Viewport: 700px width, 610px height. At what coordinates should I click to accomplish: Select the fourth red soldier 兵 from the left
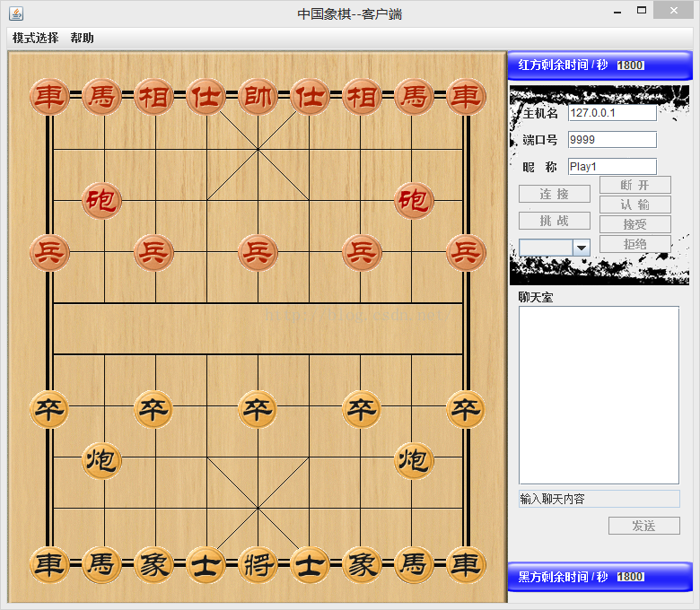tap(362, 253)
